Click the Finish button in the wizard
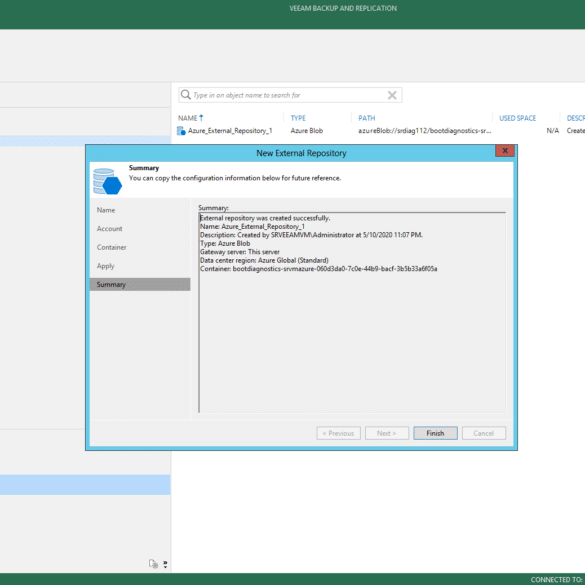Image resolution: width=585 pixels, height=585 pixels. pos(435,433)
